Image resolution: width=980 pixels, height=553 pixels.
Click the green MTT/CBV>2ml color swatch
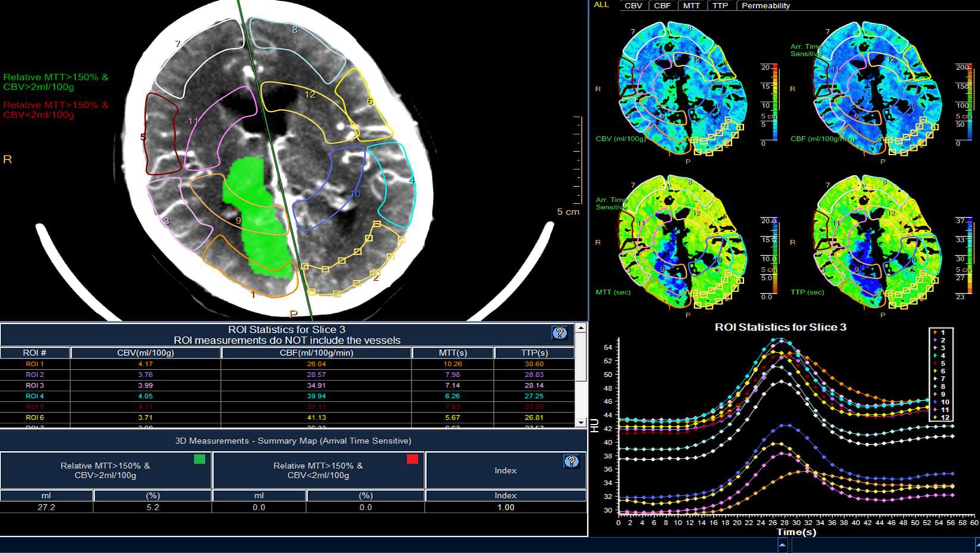[x=199, y=459]
